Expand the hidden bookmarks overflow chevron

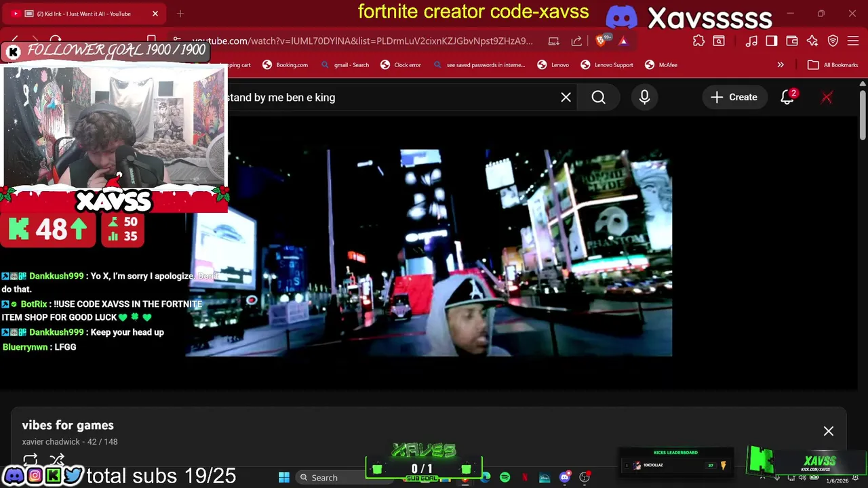coord(781,65)
